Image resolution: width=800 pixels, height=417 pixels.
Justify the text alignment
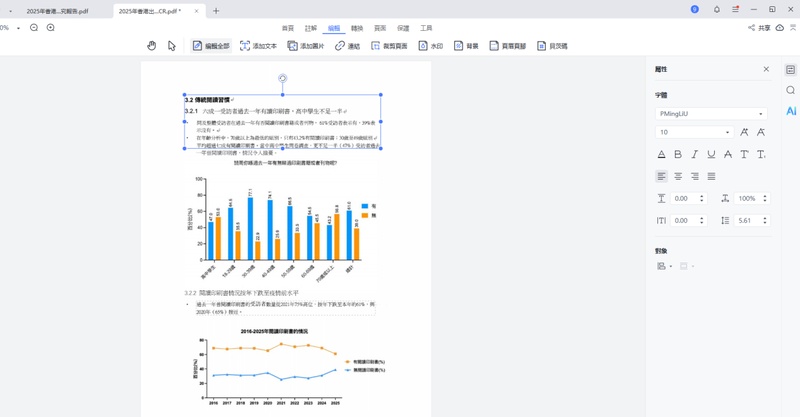tap(711, 176)
